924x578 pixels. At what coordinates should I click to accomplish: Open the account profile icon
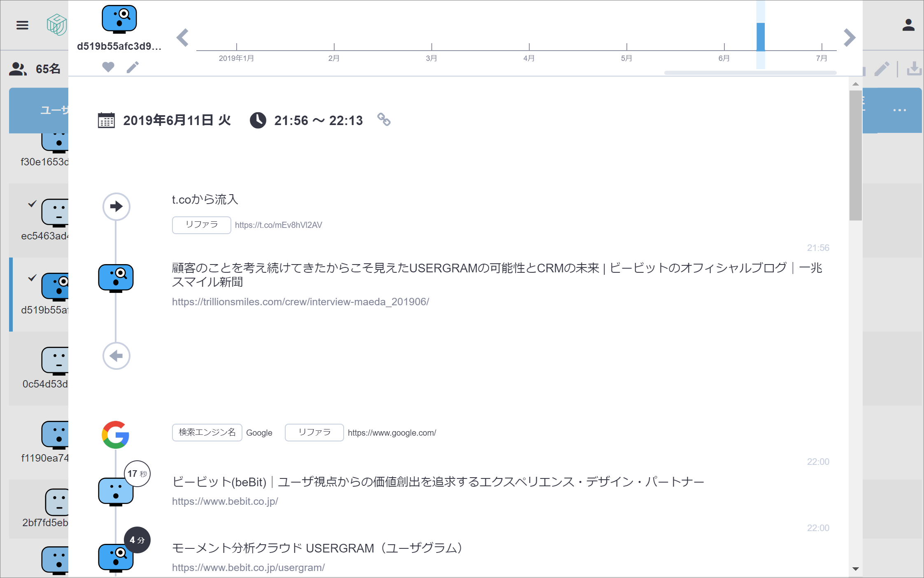[908, 26]
